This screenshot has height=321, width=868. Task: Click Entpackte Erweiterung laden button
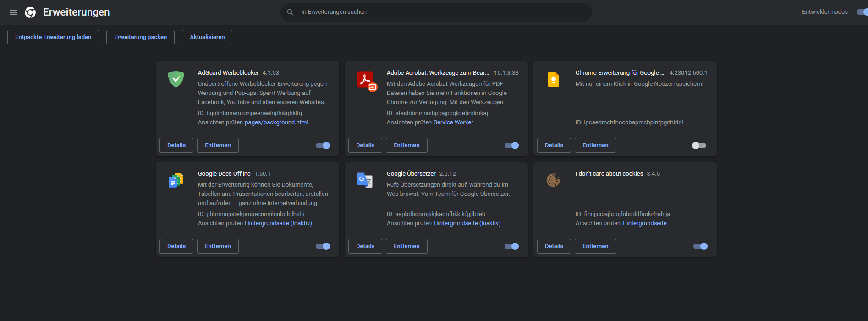53,37
